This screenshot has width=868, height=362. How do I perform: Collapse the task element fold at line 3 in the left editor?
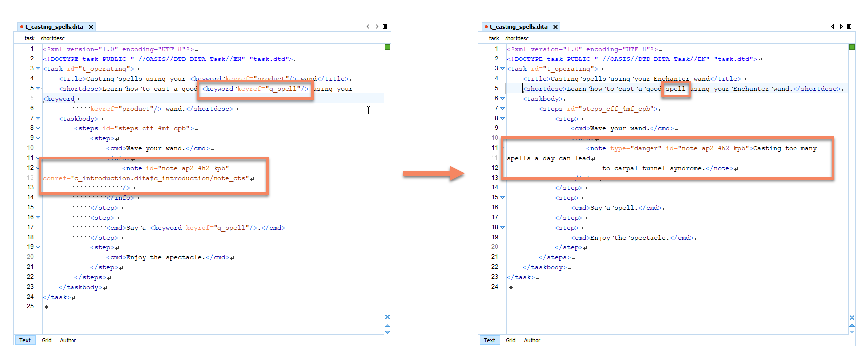coord(38,69)
